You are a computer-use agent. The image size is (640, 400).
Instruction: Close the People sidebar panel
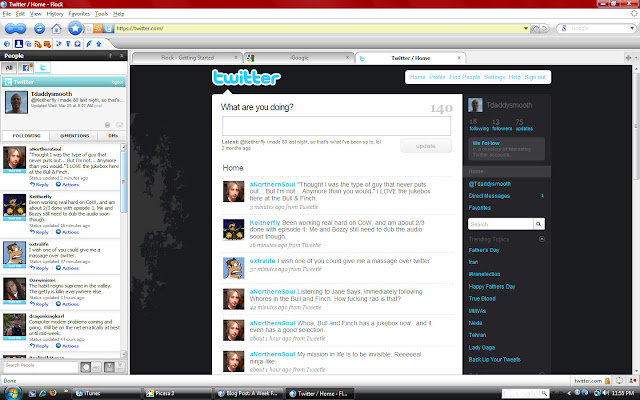pos(122,56)
